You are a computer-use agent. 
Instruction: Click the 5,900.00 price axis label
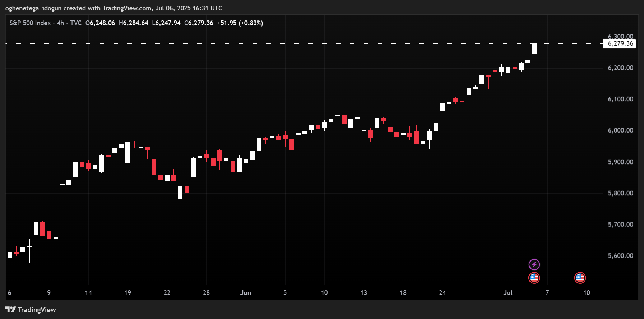[620, 162]
